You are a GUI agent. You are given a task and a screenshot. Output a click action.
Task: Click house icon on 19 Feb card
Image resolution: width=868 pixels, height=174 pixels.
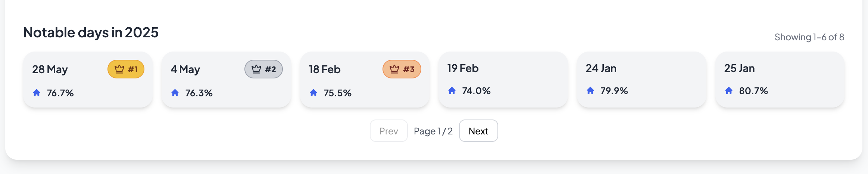[452, 90]
